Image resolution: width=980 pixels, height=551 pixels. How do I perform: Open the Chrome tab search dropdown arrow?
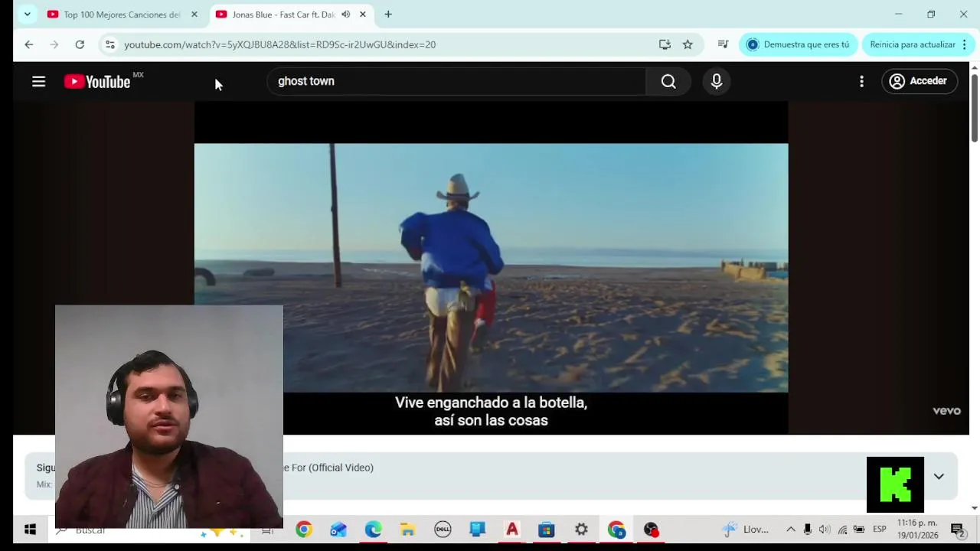27,14
